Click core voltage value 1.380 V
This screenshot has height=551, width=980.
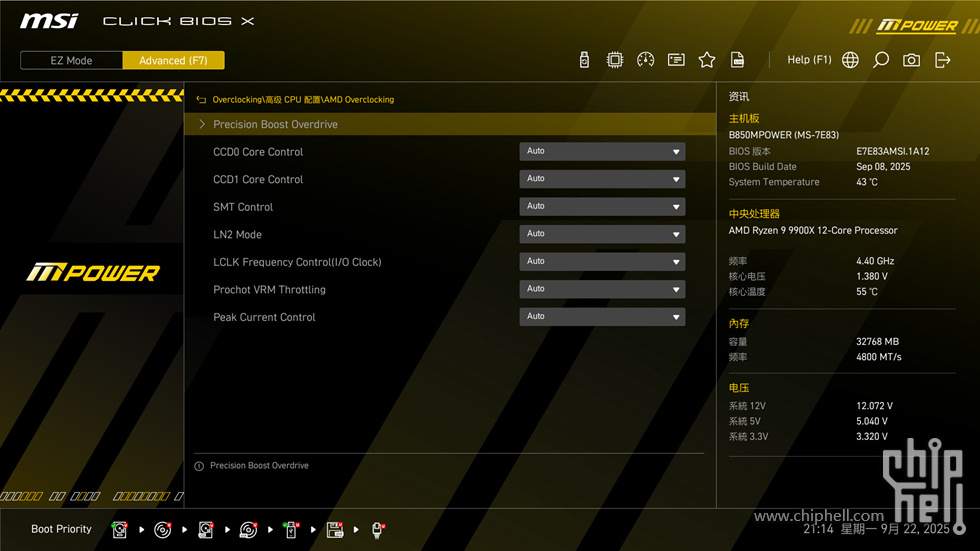(872, 276)
